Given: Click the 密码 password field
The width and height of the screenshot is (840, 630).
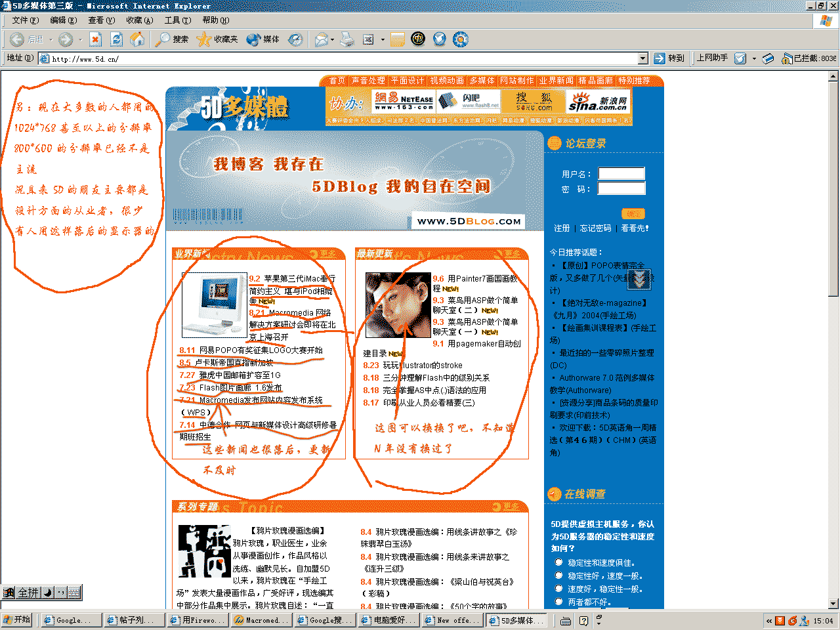Looking at the screenshot, I should pos(621,188).
